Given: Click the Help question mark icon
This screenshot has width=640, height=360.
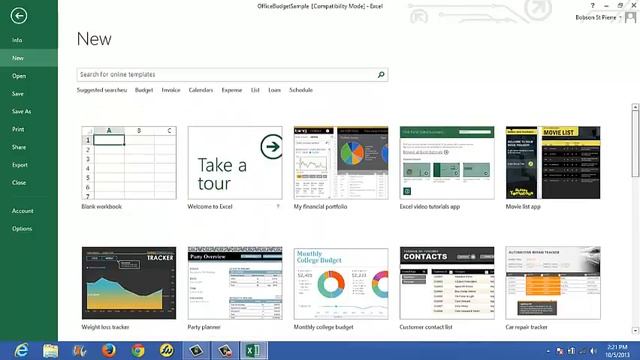Looking at the screenshot, I should [x=592, y=6].
